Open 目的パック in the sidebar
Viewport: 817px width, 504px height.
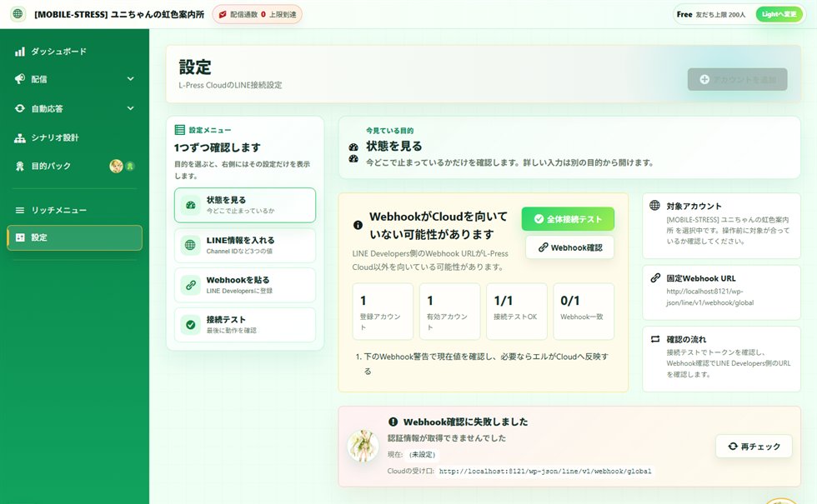coord(74,166)
